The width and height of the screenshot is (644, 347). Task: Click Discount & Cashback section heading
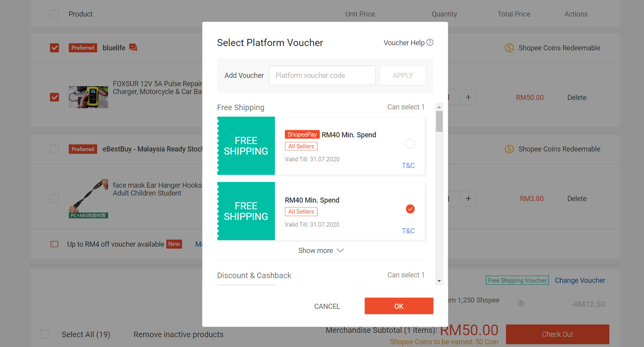(x=254, y=275)
